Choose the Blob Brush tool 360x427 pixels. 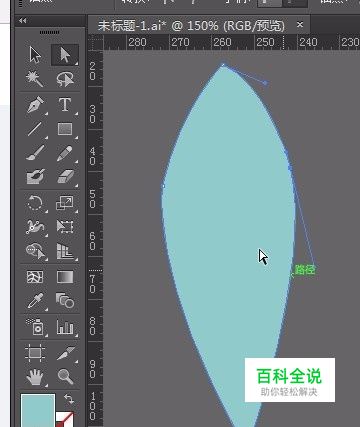(35, 177)
